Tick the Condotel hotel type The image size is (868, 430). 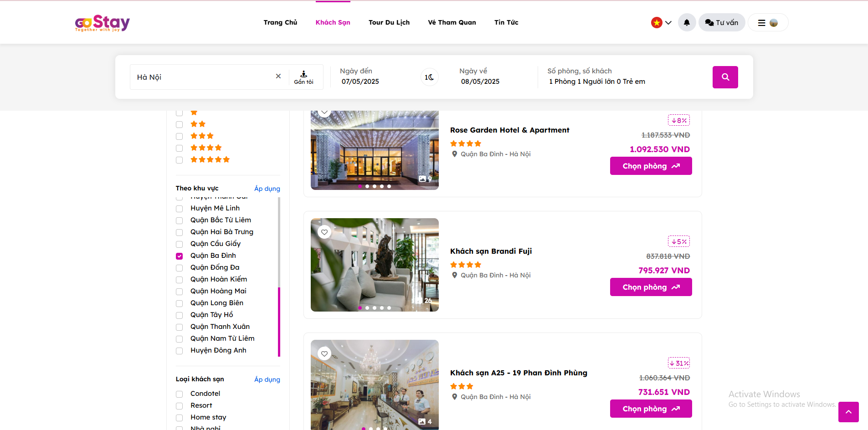click(180, 394)
